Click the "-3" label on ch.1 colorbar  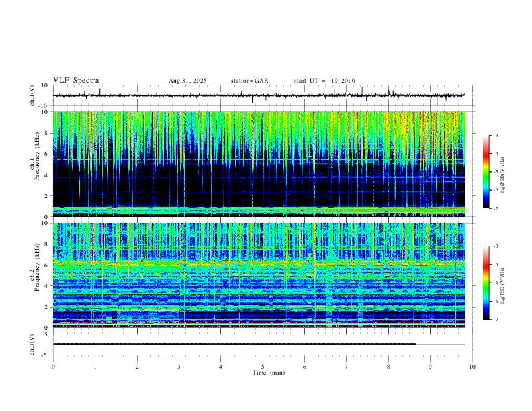pyautogui.click(x=495, y=135)
